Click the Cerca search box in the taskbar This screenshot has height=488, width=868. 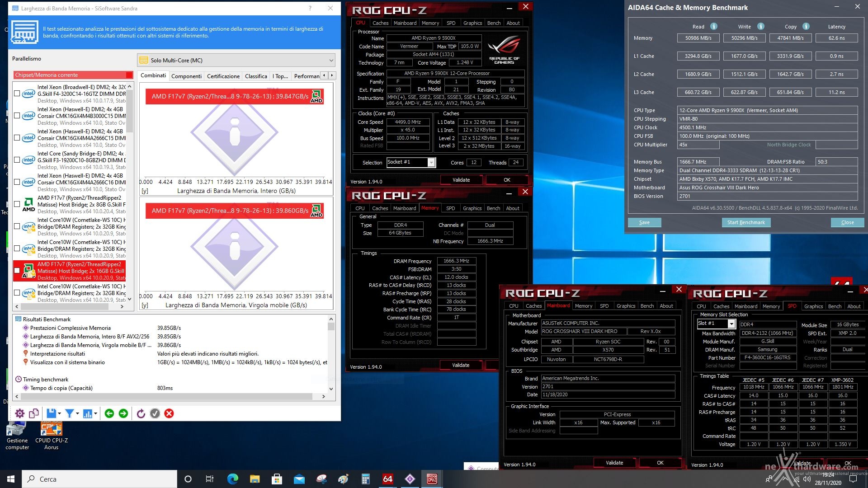(x=99, y=479)
